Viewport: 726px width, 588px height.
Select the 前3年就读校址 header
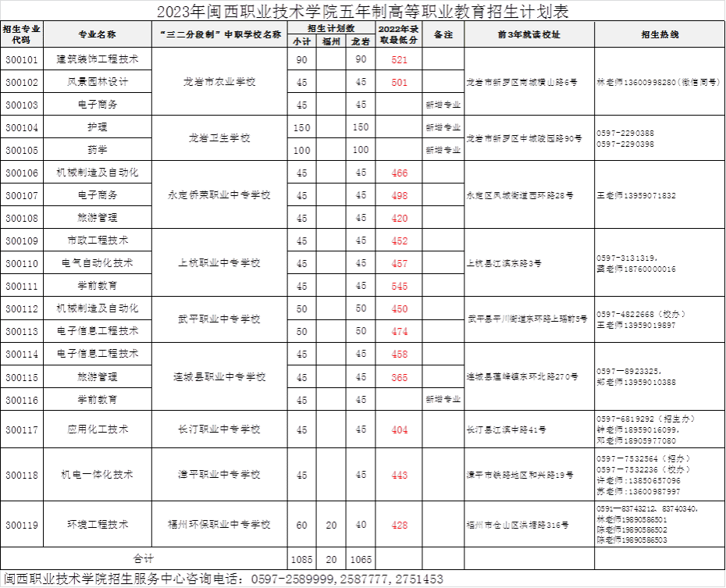click(x=528, y=35)
